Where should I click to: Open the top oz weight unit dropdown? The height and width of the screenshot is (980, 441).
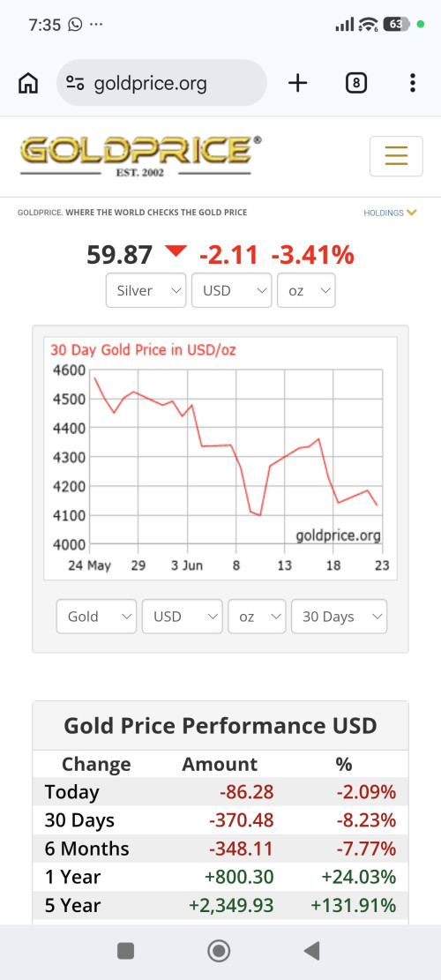(x=306, y=290)
